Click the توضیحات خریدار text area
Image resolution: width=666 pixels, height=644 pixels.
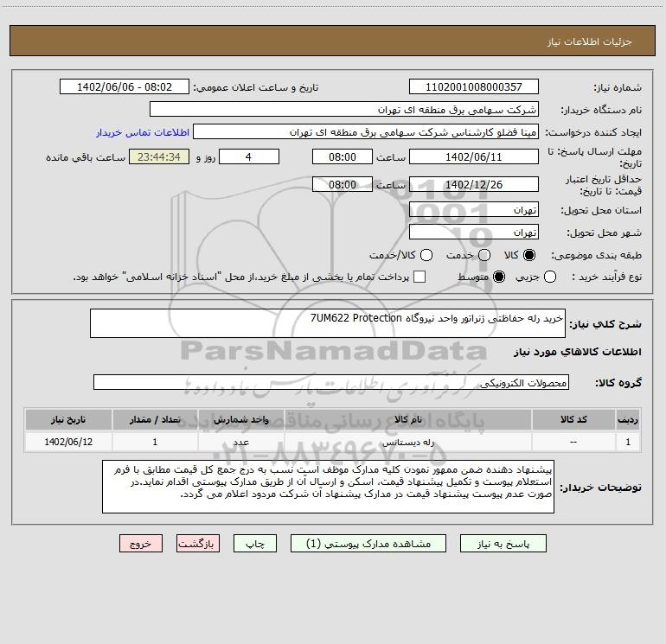(x=328, y=487)
